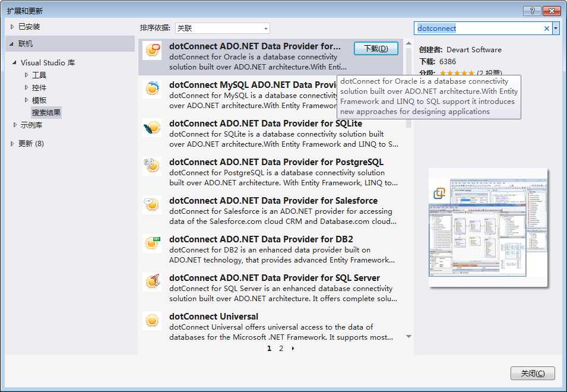
Task: Click the help question mark button
Action: point(532,11)
